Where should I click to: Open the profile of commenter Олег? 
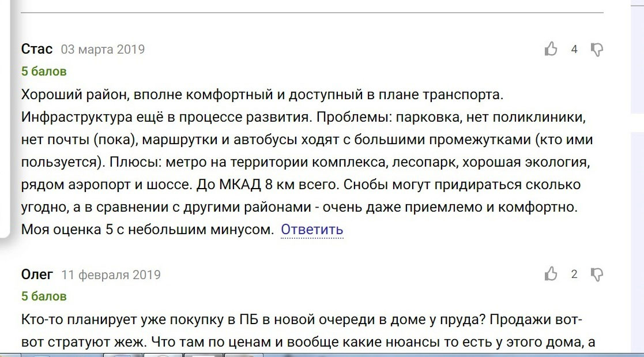(37, 274)
